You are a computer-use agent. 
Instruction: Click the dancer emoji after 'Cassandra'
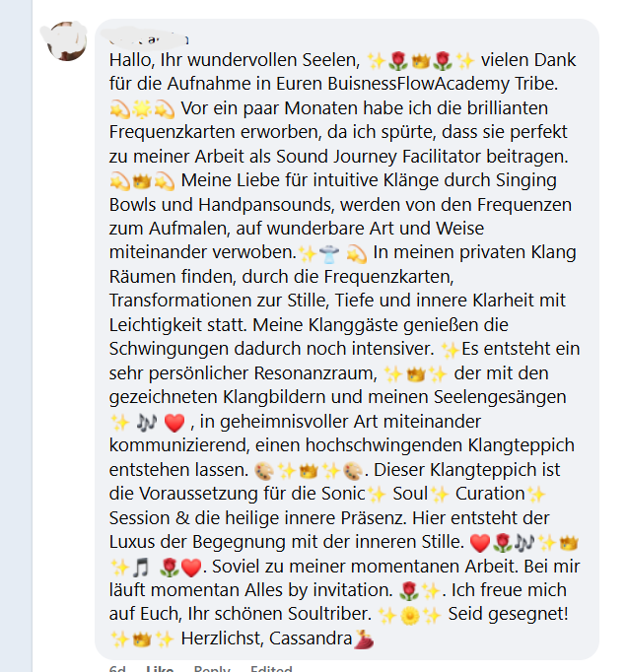(364, 639)
